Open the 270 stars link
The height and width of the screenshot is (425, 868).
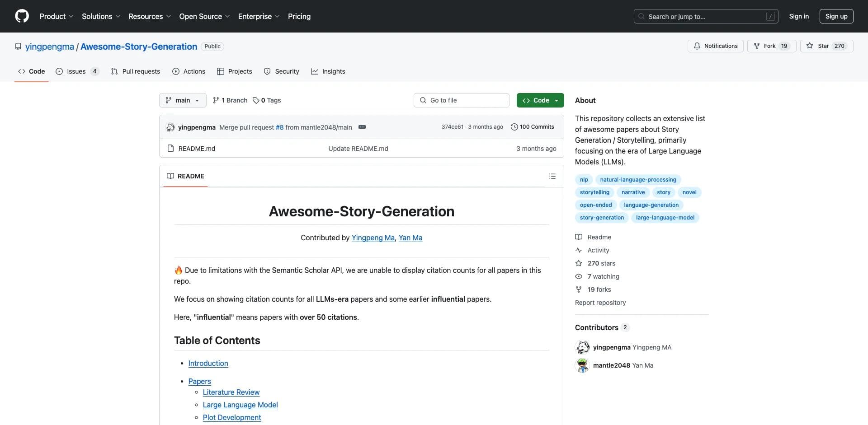coord(595,263)
